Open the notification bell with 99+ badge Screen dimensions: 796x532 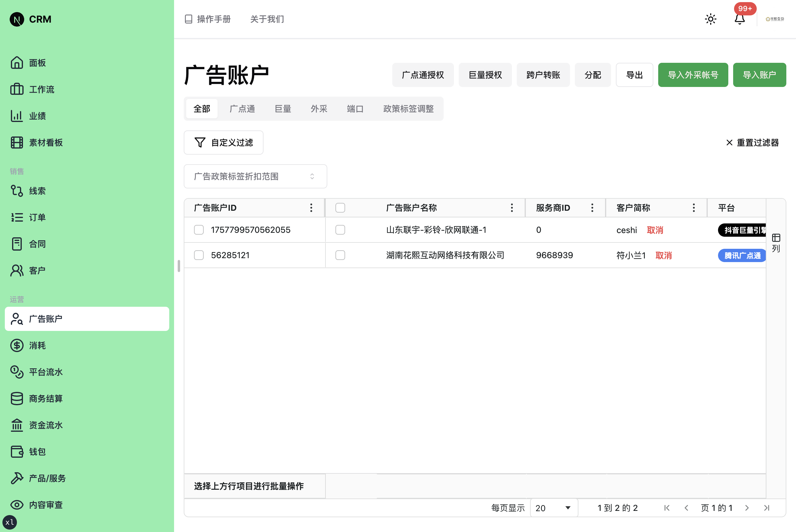tap(739, 19)
